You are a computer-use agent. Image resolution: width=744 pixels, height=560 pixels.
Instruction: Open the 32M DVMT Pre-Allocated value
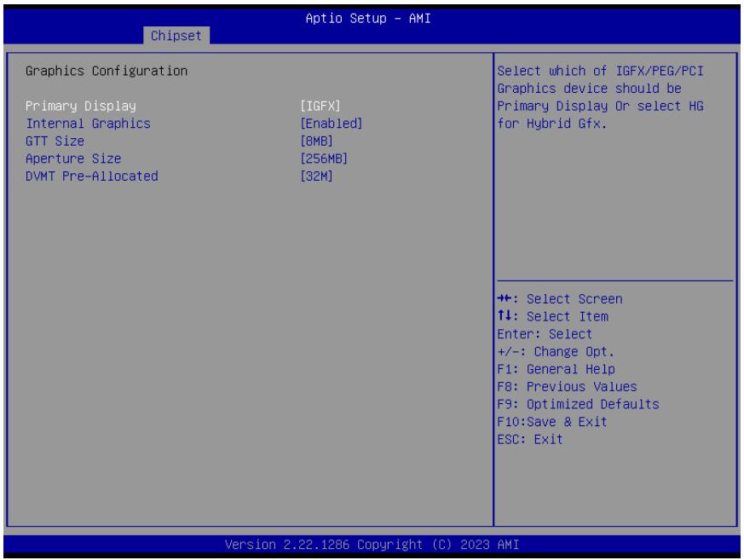(316, 176)
